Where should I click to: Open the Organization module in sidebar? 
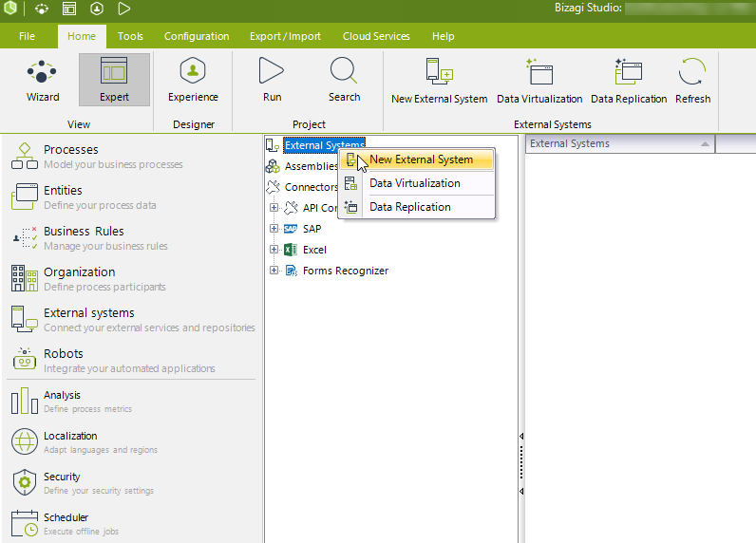click(x=131, y=279)
